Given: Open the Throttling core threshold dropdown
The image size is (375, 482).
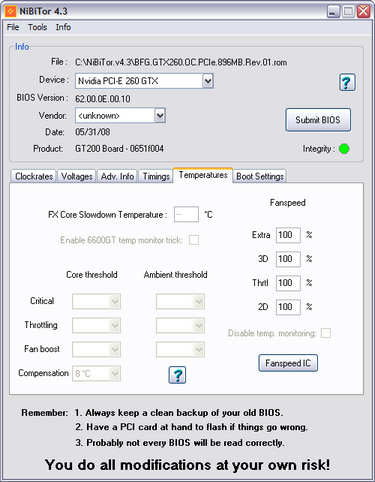Looking at the screenshot, I should coord(96,325).
